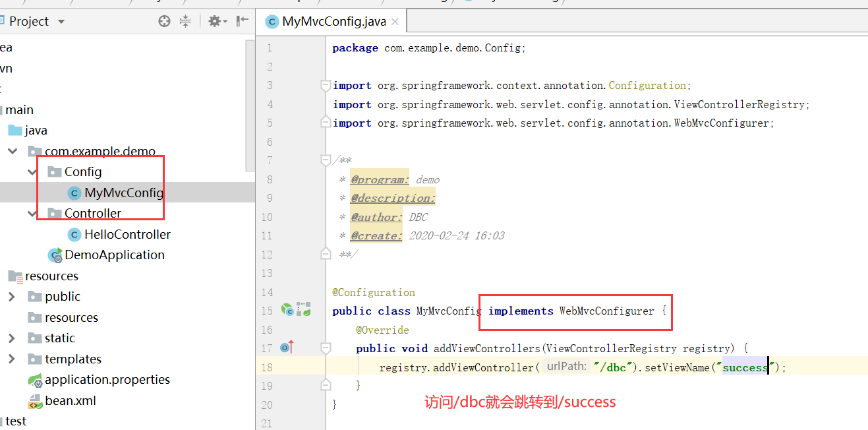Screen dimensions: 868x430
Task: Click the @program tag in Javadoc
Action: 380,179
